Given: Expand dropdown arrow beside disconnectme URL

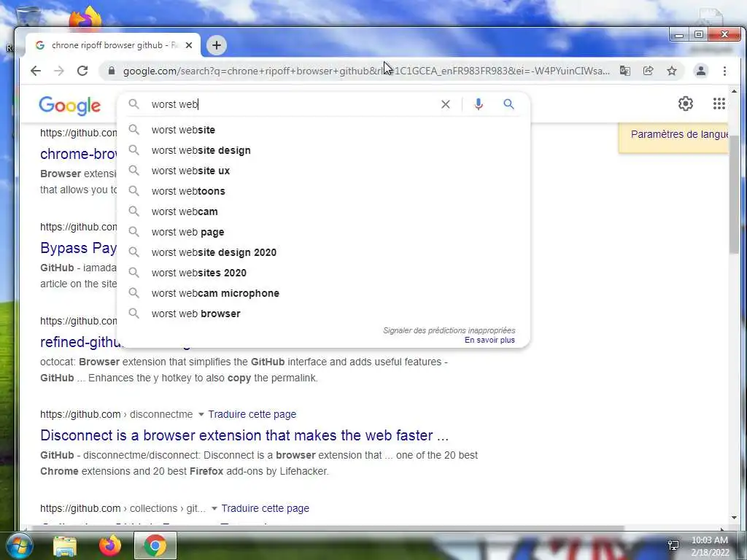Looking at the screenshot, I should click(201, 415).
